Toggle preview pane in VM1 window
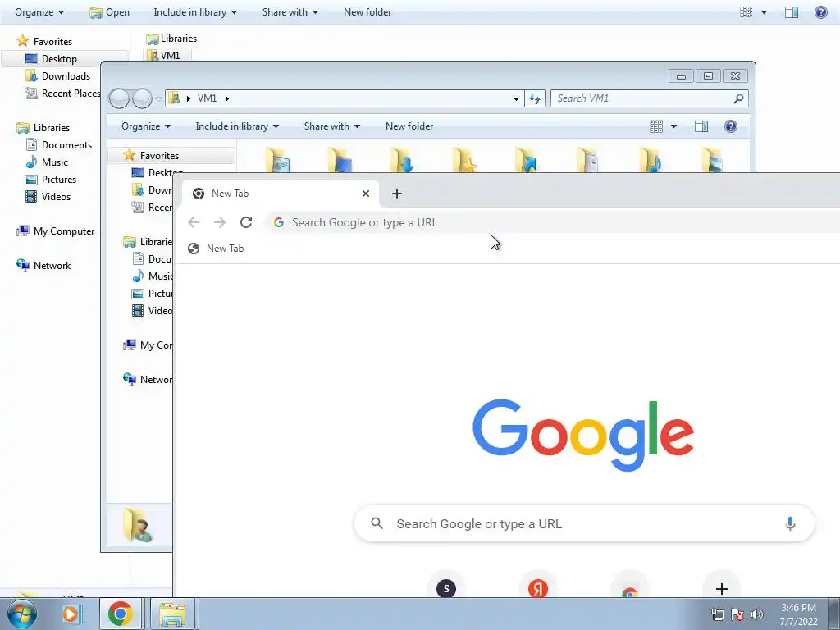The image size is (840, 630). point(701,126)
